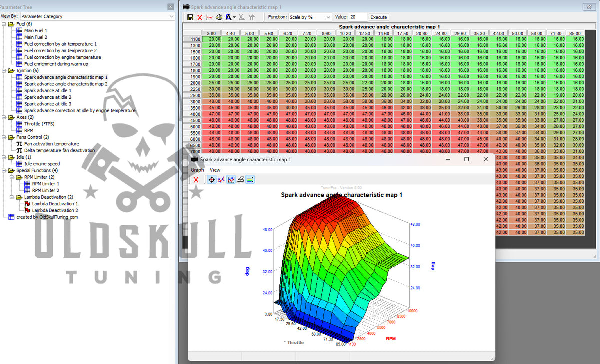Click the table icon beside Throttle (°TPS)

pyautogui.click(x=19, y=124)
